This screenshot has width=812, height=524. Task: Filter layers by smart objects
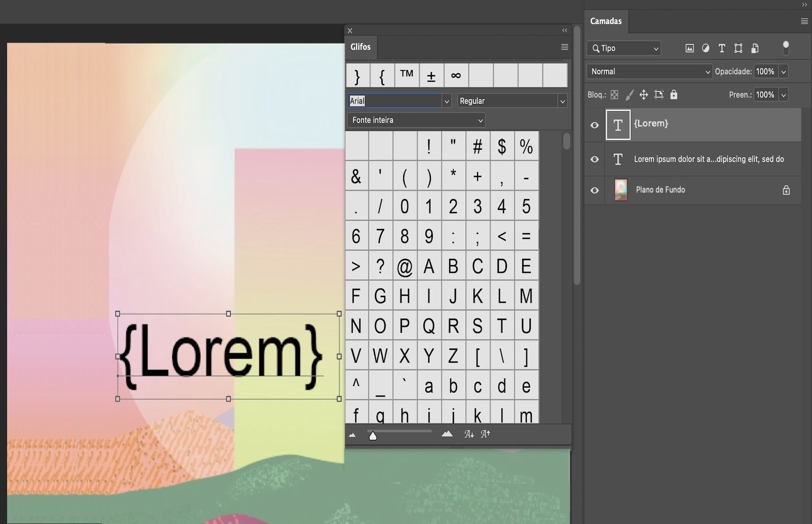click(755, 48)
